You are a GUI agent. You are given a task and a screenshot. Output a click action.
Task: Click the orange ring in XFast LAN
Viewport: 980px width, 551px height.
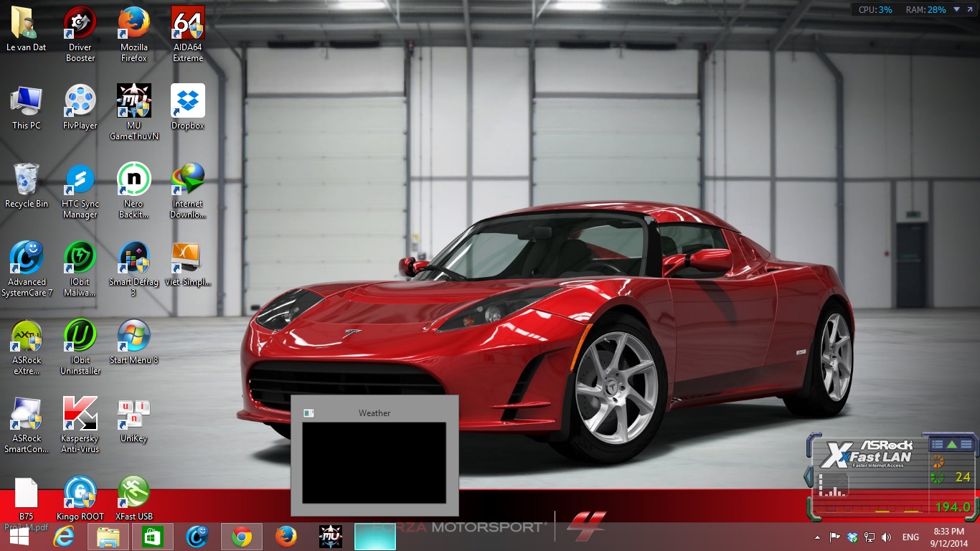click(937, 461)
